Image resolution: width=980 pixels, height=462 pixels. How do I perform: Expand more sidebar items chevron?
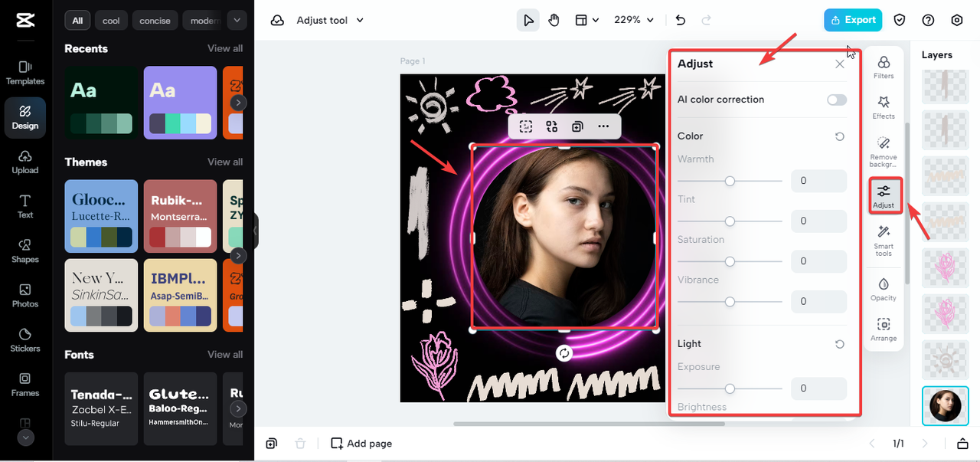(25, 437)
